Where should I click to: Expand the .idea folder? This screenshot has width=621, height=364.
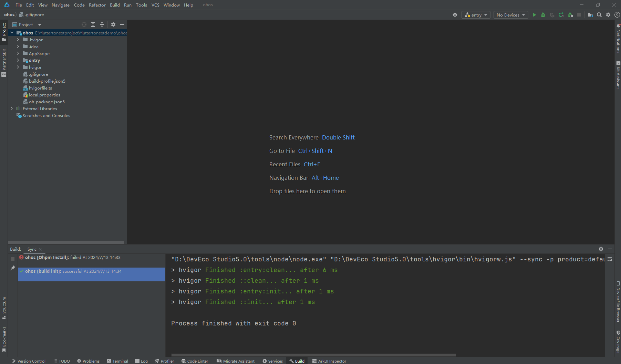(x=18, y=46)
